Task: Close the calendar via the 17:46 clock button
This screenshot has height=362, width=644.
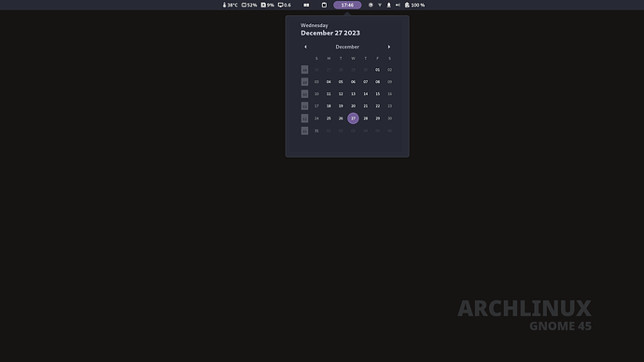Action: click(347, 5)
